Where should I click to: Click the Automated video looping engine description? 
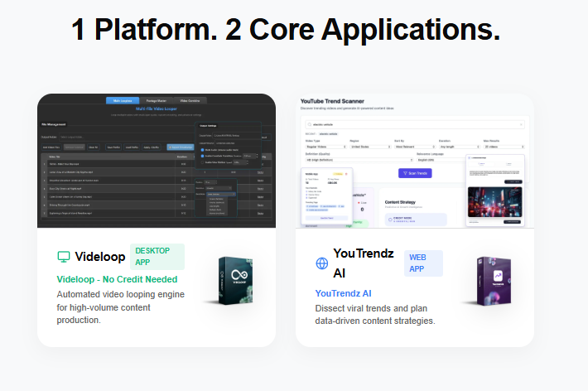(120, 307)
